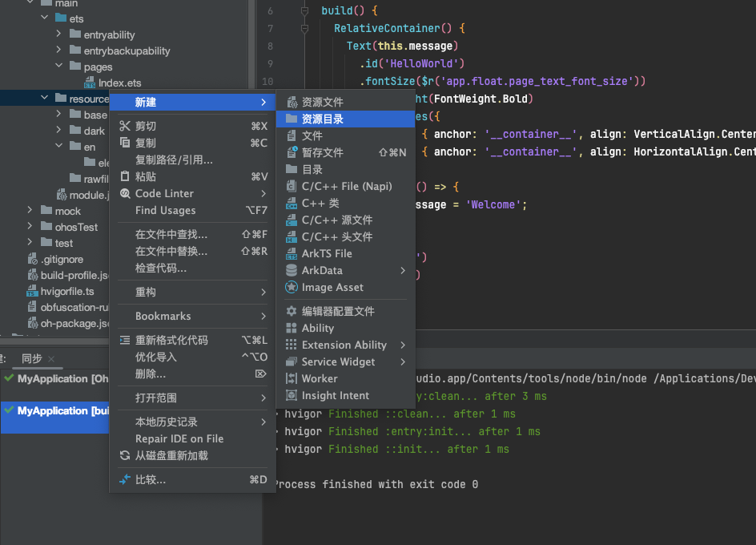Click the reformat code icon beside 重新格式化代码
Image resolution: width=756 pixels, height=545 pixels.
tap(125, 340)
